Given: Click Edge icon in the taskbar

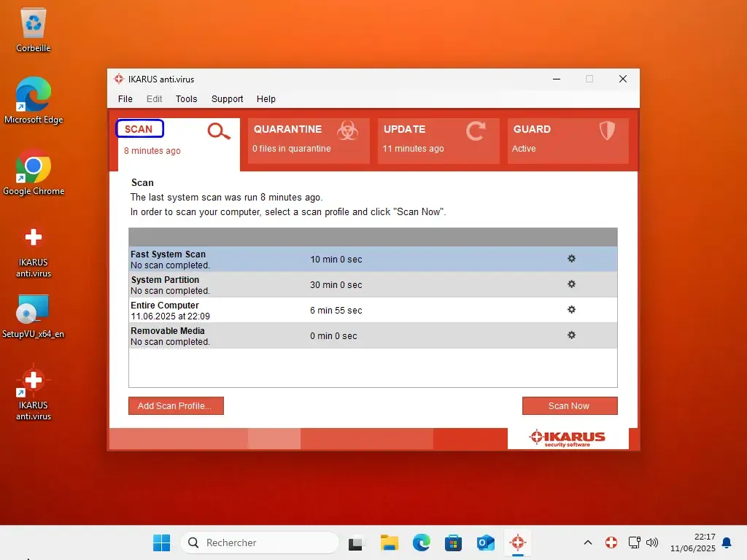Looking at the screenshot, I should coord(421,542).
